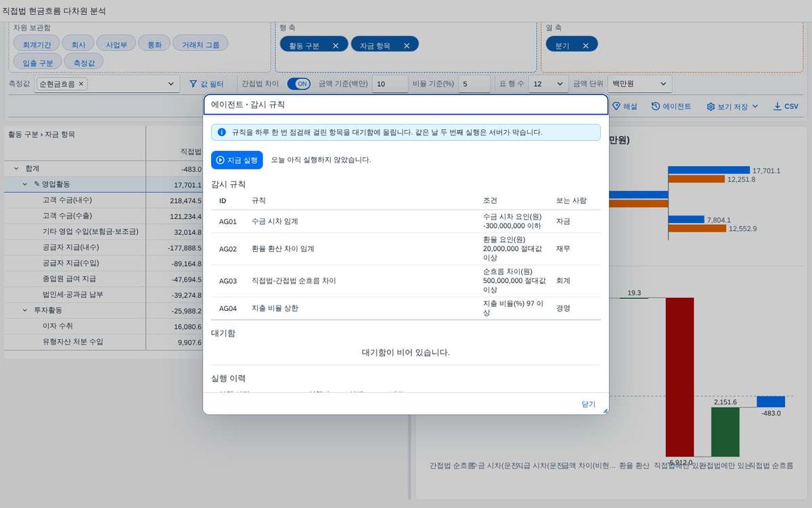Remove the 활동 구분 chip from row axis
The width and height of the screenshot is (812, 508).
click(335, 45)
